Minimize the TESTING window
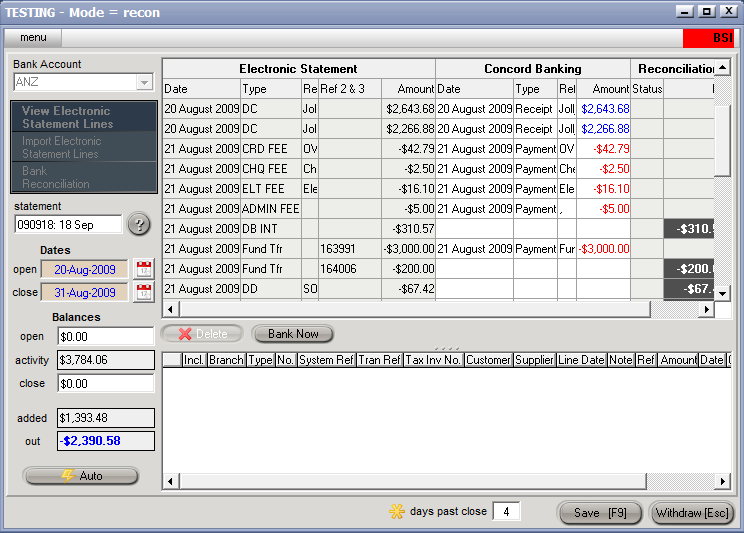The height and width of the screenshot is (533, 744). coord(685,11)
